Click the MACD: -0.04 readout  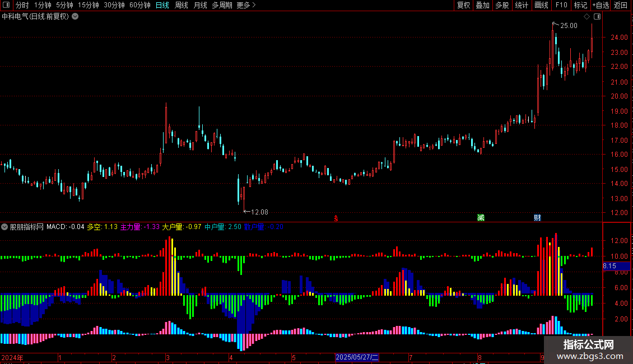point(66,227)
